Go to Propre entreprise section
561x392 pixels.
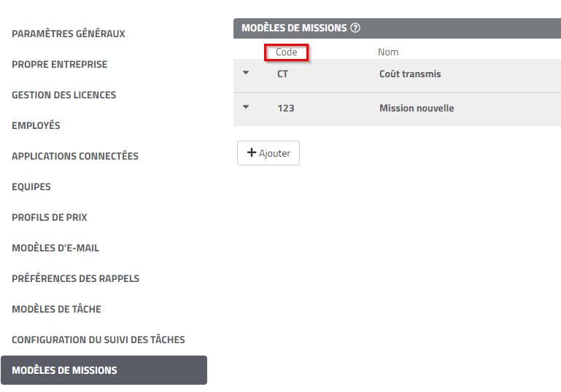[59, 64]
